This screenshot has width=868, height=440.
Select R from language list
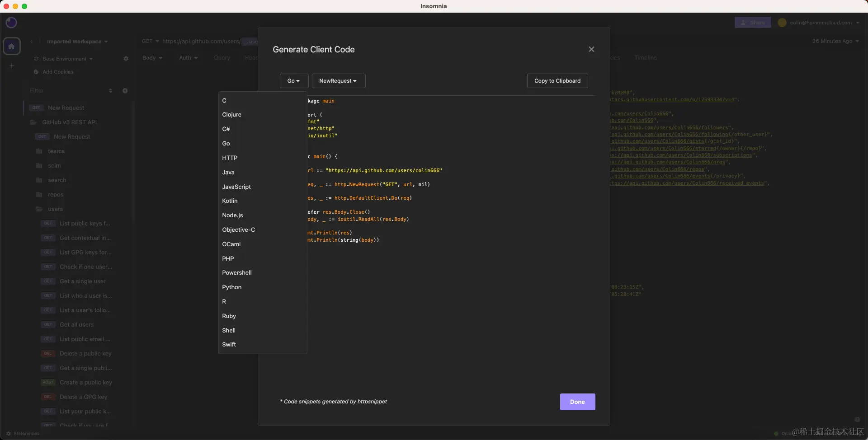pos(263,302)
